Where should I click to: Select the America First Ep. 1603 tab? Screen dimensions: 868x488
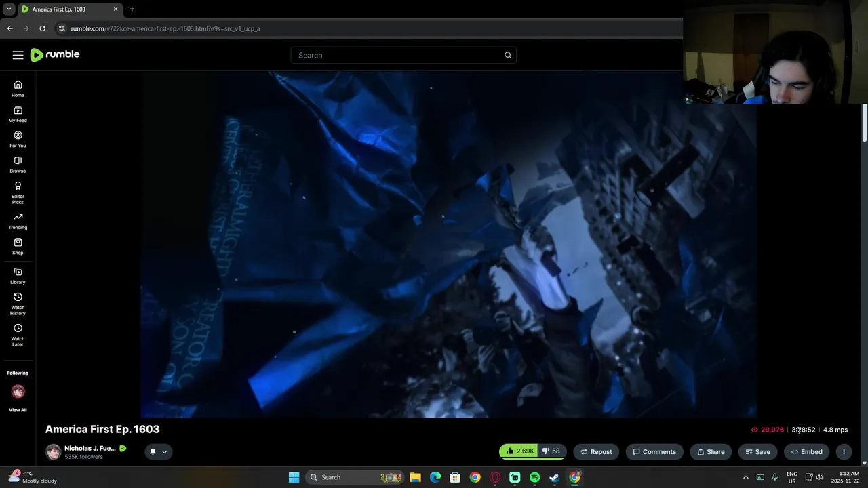click(70, 9)
